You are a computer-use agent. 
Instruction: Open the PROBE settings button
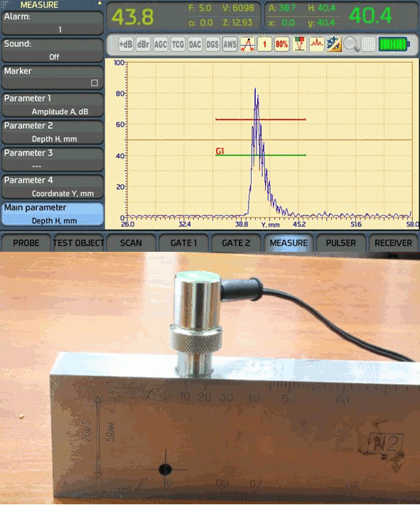(x=26, y=243)
